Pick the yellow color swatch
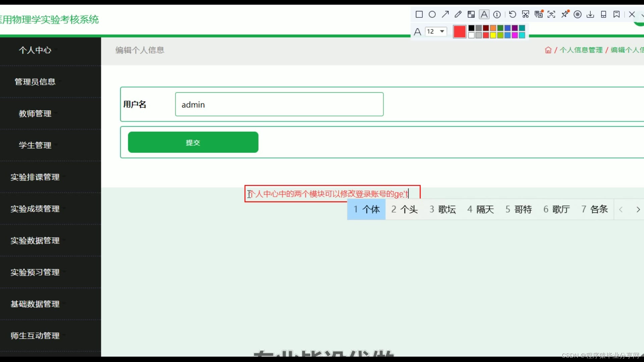 coord(493,35)
